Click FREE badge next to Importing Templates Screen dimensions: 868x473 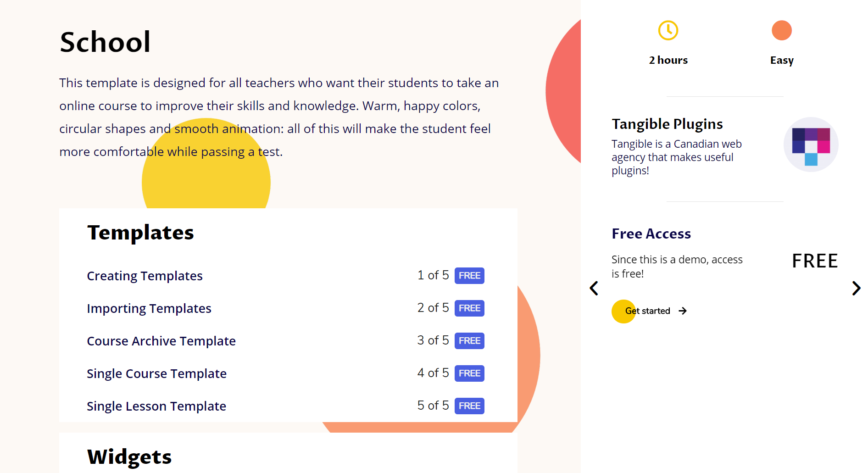(x=469, y=308)
